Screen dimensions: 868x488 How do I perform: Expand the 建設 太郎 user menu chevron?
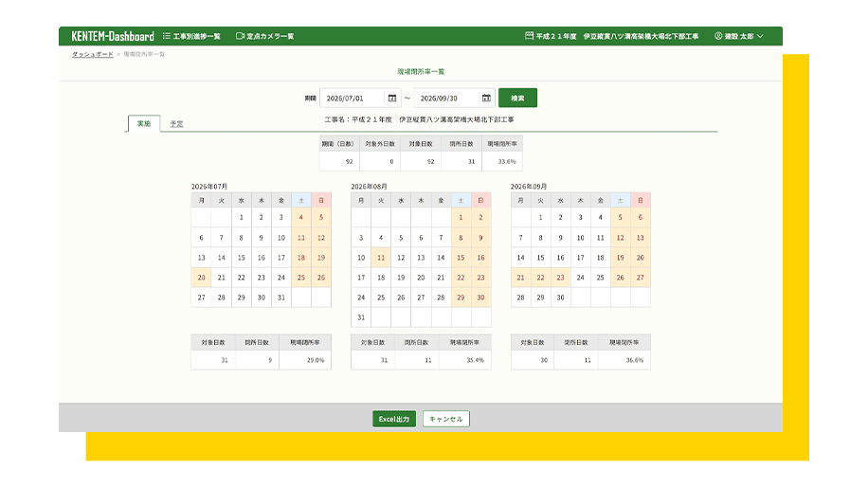(x=760, y=36)
